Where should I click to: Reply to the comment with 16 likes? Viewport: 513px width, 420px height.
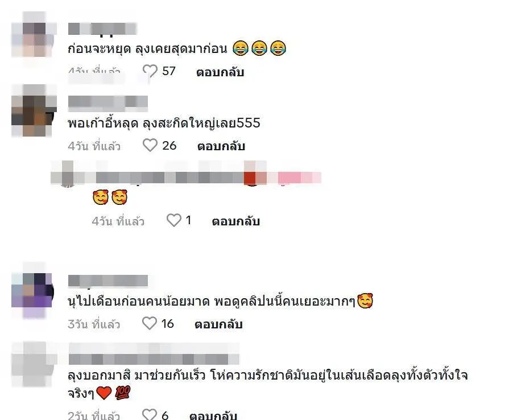pyautogui.click(x=218, y=324)
